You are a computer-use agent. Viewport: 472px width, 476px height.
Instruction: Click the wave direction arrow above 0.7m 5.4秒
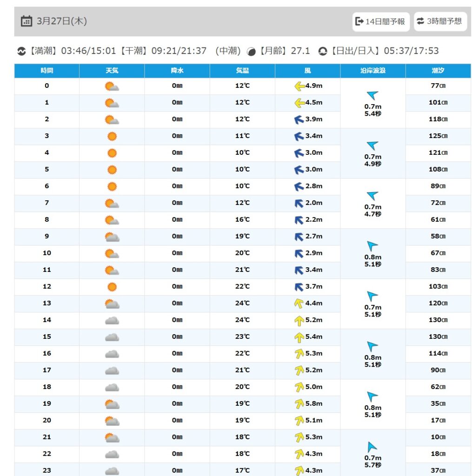click(372, 95)
